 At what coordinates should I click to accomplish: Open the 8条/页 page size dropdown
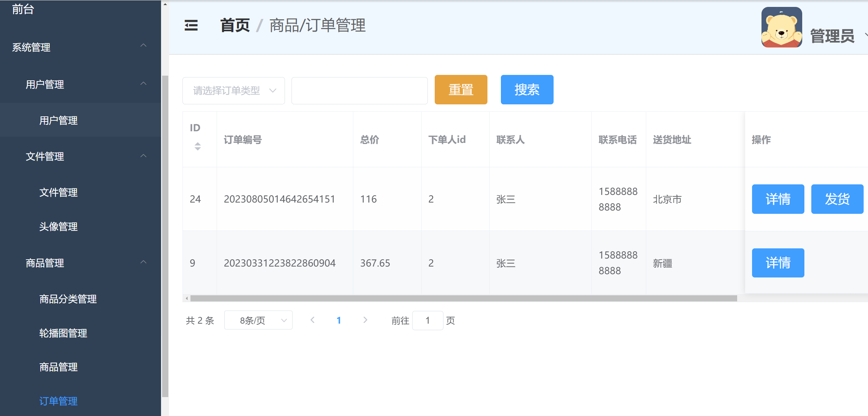[x=258, y=320]
